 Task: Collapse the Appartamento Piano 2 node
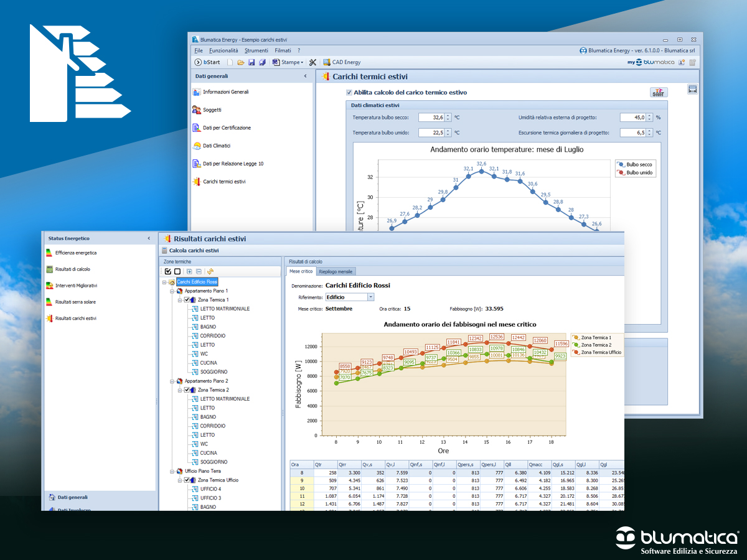(172, 381)
